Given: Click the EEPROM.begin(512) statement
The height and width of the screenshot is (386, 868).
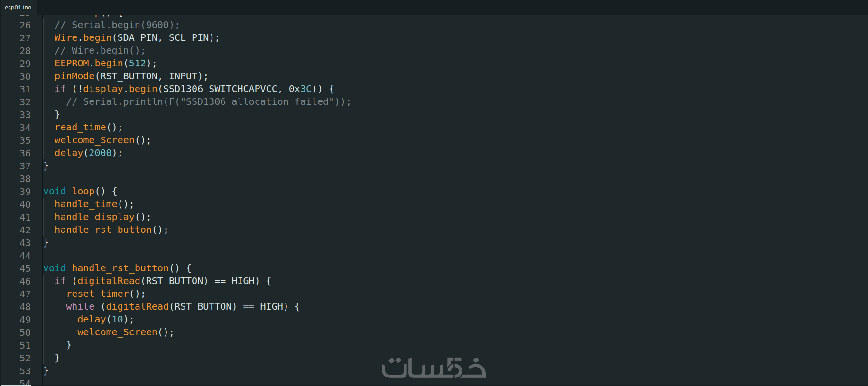Looking at the screenshot, I should tap(105, 64).
